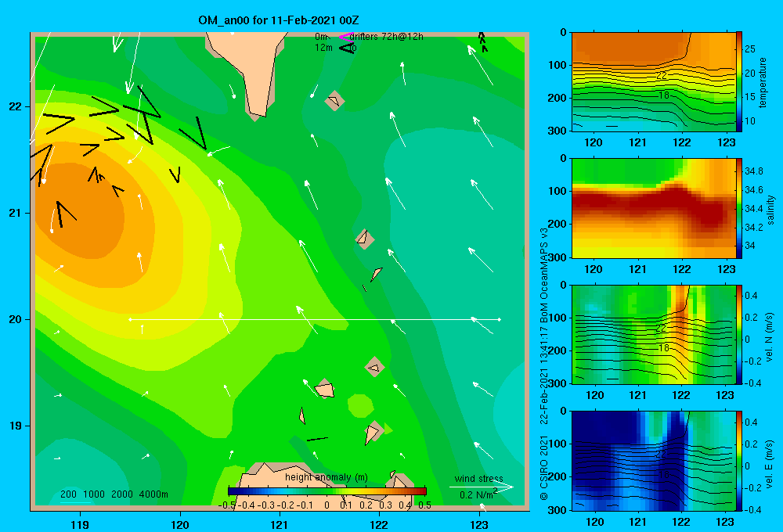Click the latitude 19 label on main map

coord(16,426)
